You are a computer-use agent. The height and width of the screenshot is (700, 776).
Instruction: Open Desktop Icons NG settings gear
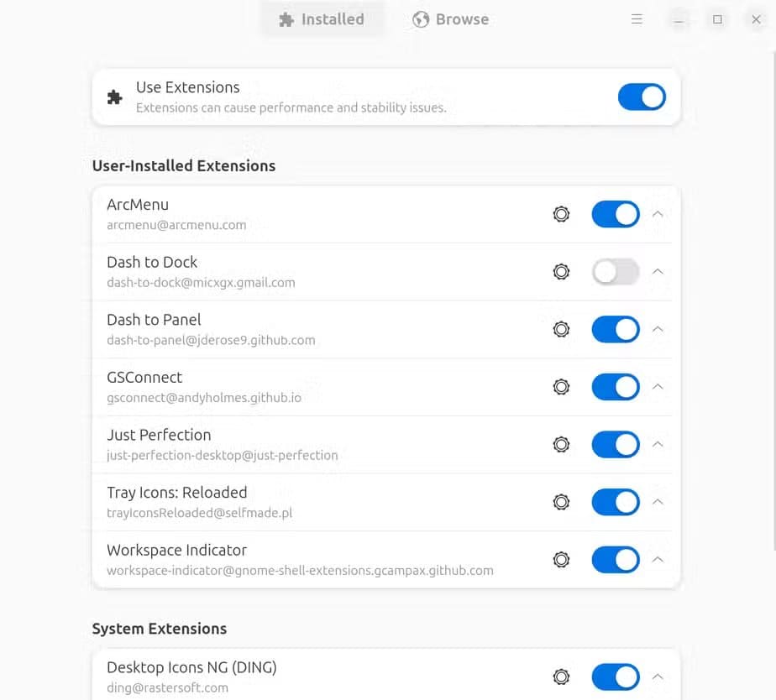click(561, 676)
